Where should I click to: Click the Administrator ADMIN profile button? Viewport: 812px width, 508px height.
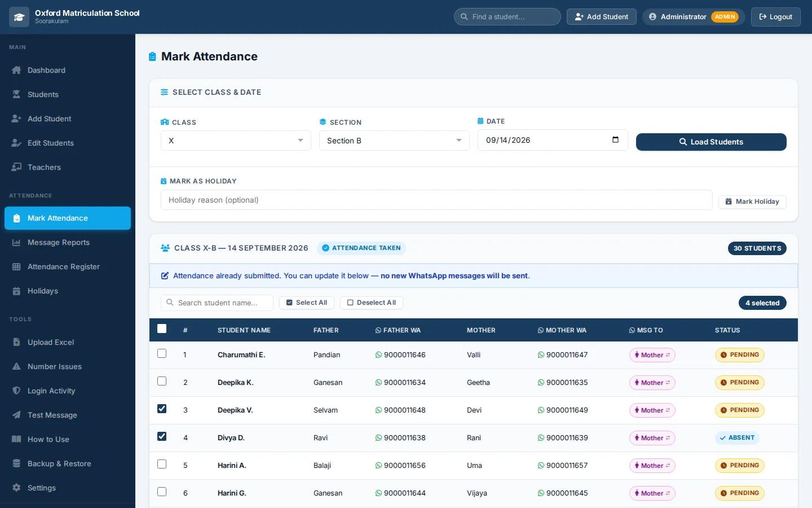click(694, 17)
